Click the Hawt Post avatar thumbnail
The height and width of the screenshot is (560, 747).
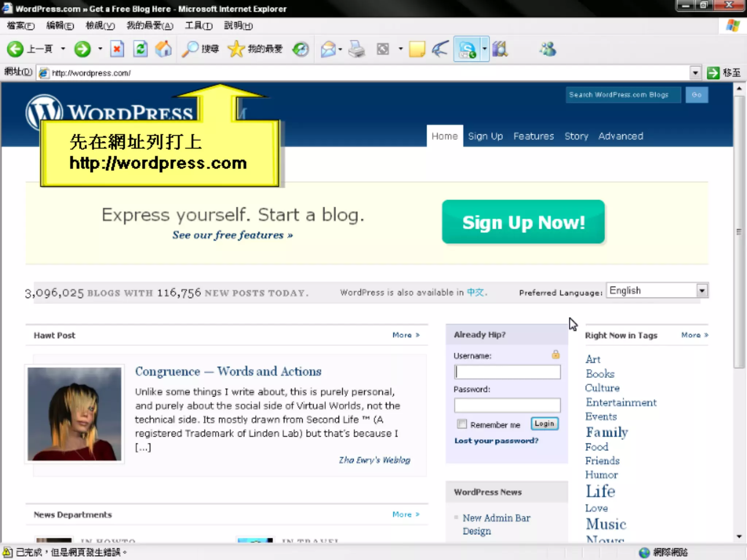[x=74, y=414]
